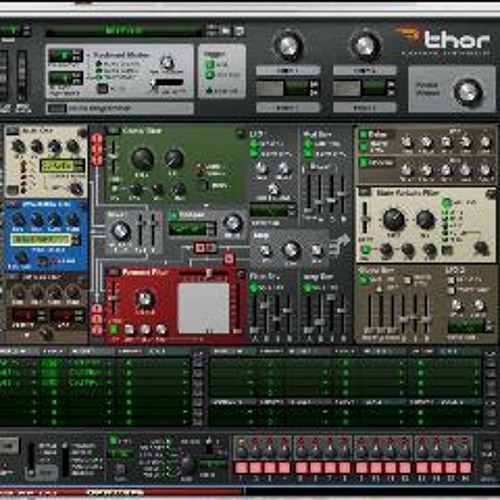
Task: Click the left red shaper-to-filter link button
Action: [200, 248]
